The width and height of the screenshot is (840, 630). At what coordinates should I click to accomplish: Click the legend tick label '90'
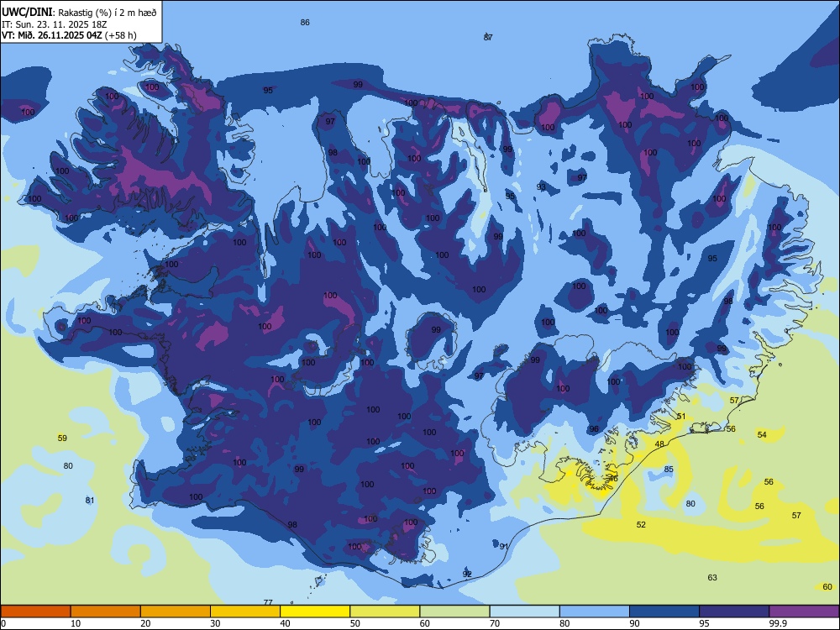coord(634,623)
